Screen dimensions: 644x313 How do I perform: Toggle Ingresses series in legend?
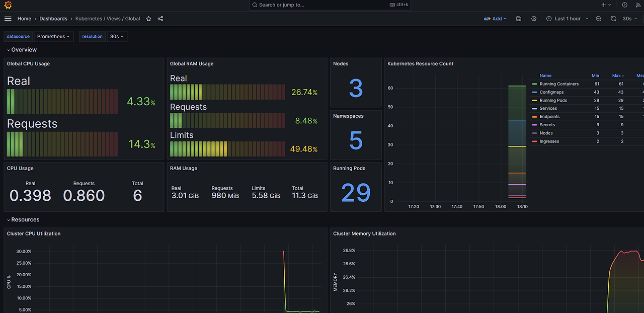(x=549, y=141)
